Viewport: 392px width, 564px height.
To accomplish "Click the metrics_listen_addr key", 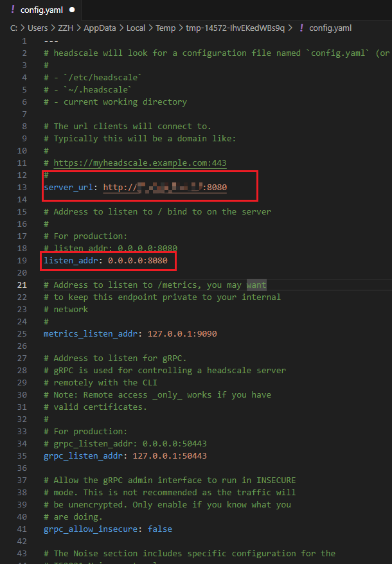I will tap(91, 334).
